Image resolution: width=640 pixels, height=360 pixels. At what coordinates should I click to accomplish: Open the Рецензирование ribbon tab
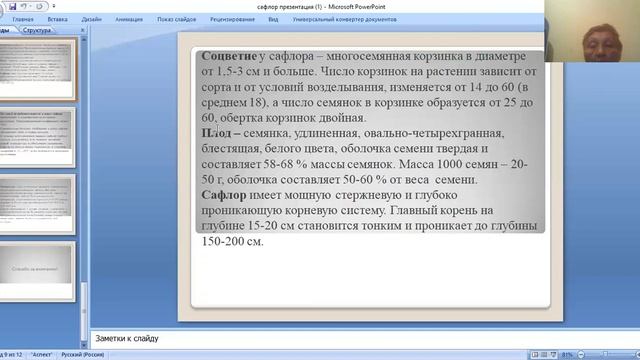click(232, 19)
